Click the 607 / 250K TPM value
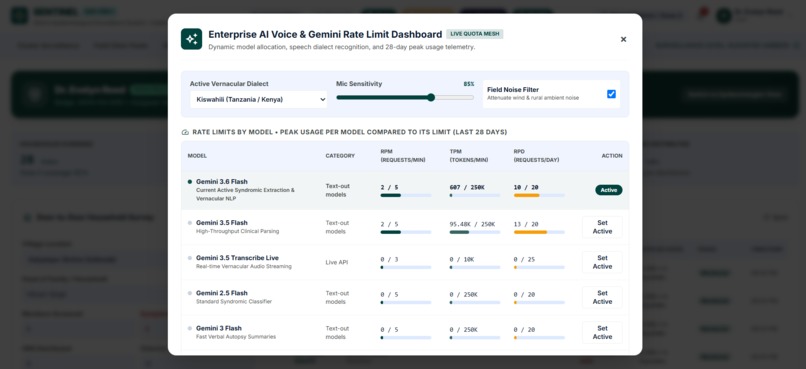 pyautogui.click(x=467, y=188)
